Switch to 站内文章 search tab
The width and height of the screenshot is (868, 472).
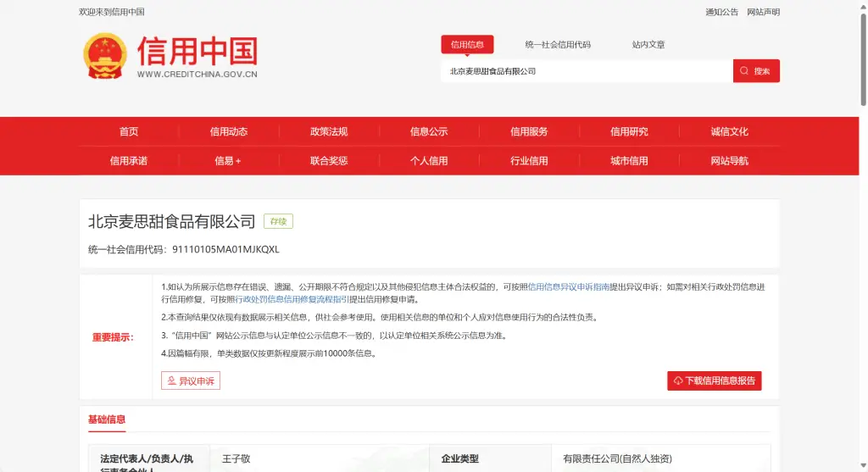(648, 45)
